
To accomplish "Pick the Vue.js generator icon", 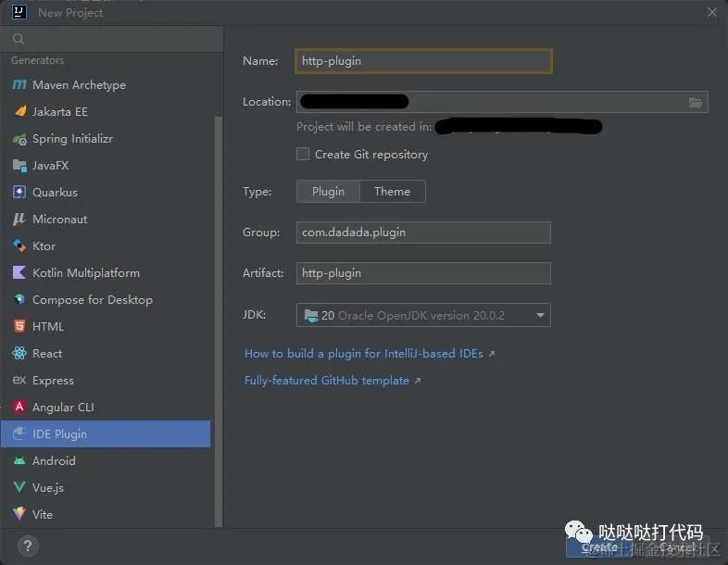I will coord(19,487).
